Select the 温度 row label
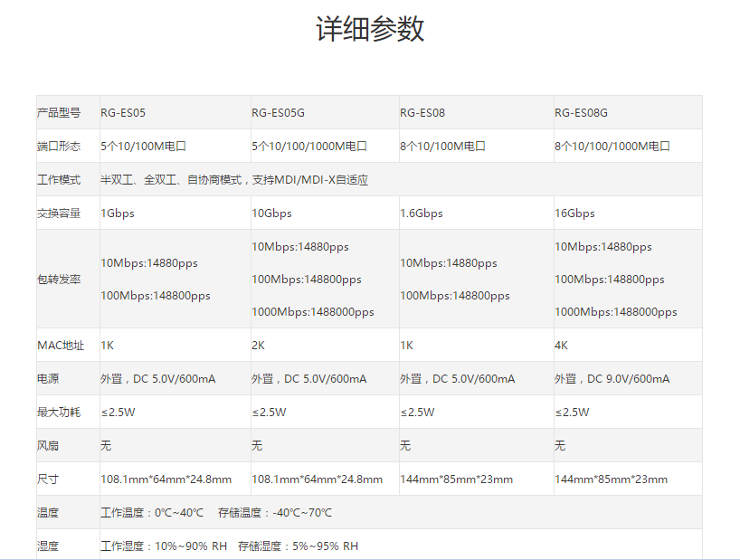740x560 pixels. (x=48, y=513)
